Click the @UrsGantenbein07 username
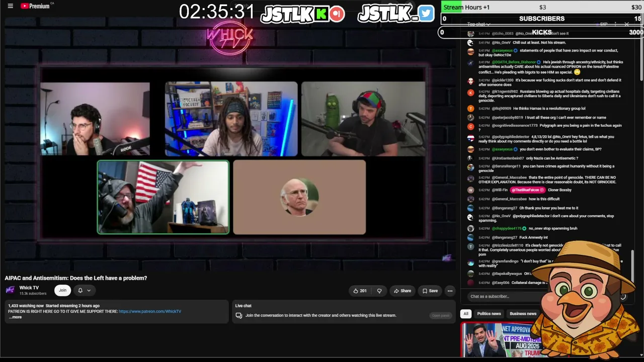Screen dimensions: 644x362 click(x=508, y=158)
